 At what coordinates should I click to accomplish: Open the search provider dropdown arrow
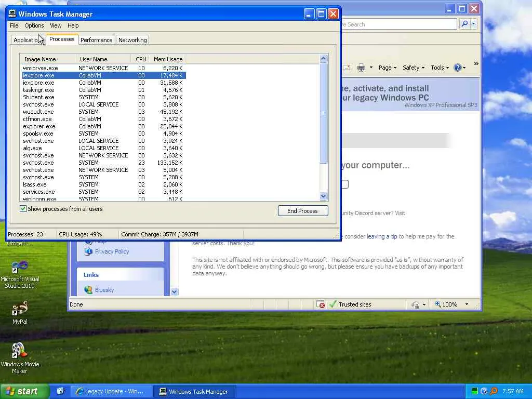(x=474, y=24)
